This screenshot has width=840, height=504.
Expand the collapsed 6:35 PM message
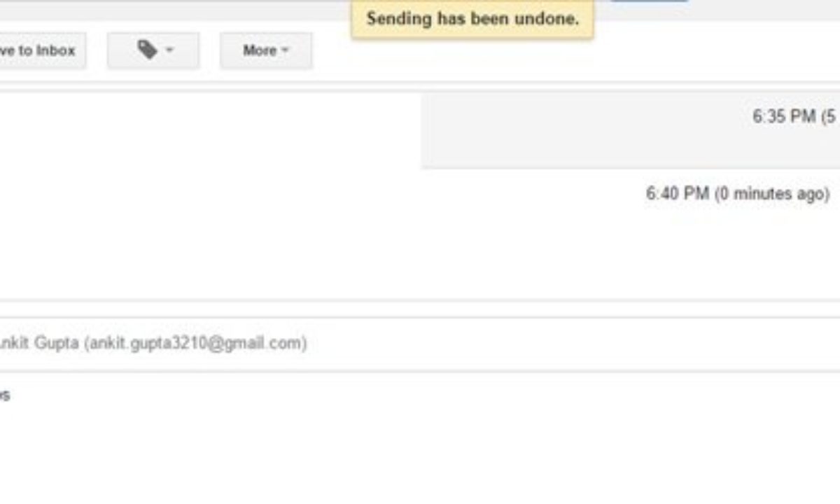(x=630, y=130)
